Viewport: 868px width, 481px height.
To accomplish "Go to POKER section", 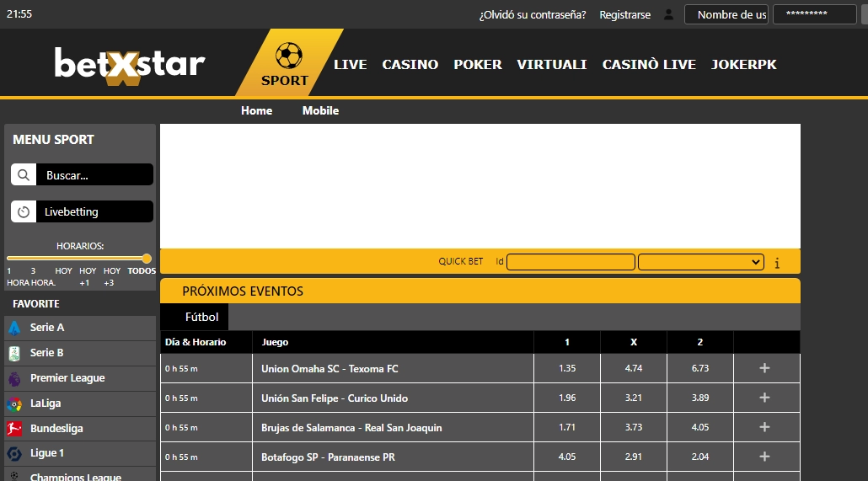I will [478, 64].
